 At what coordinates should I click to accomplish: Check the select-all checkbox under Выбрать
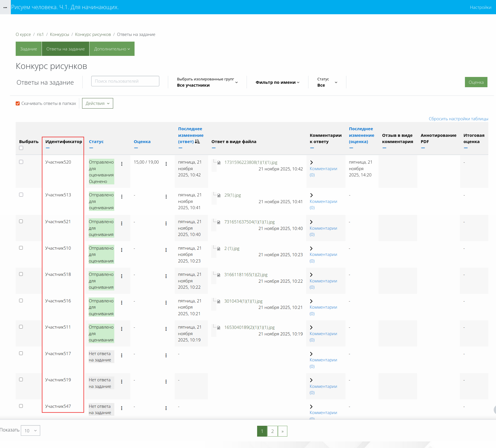point(21,148)
